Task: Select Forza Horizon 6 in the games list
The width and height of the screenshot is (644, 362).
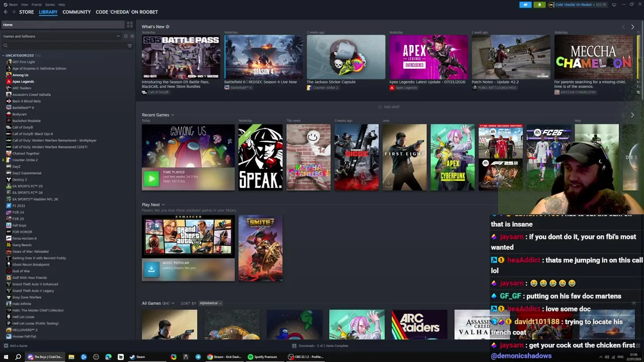Action: point(24,238)
